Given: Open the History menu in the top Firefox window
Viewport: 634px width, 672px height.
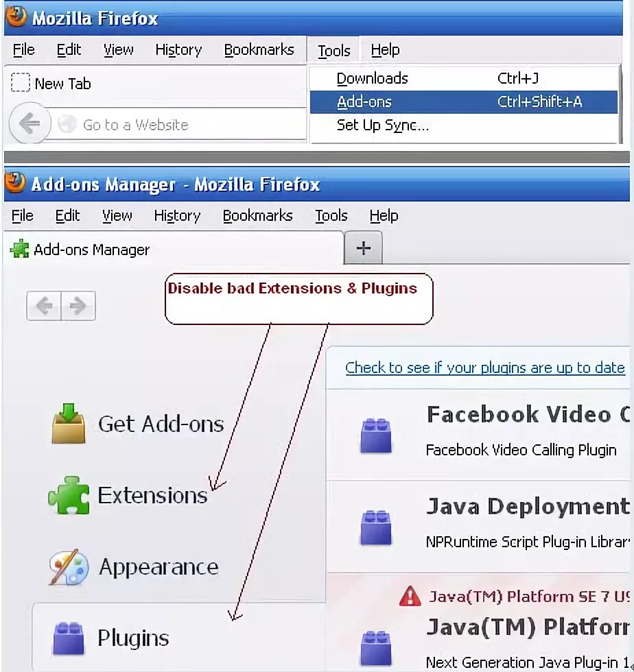Looking at the screenshot, I should click(x=178, y=49).
